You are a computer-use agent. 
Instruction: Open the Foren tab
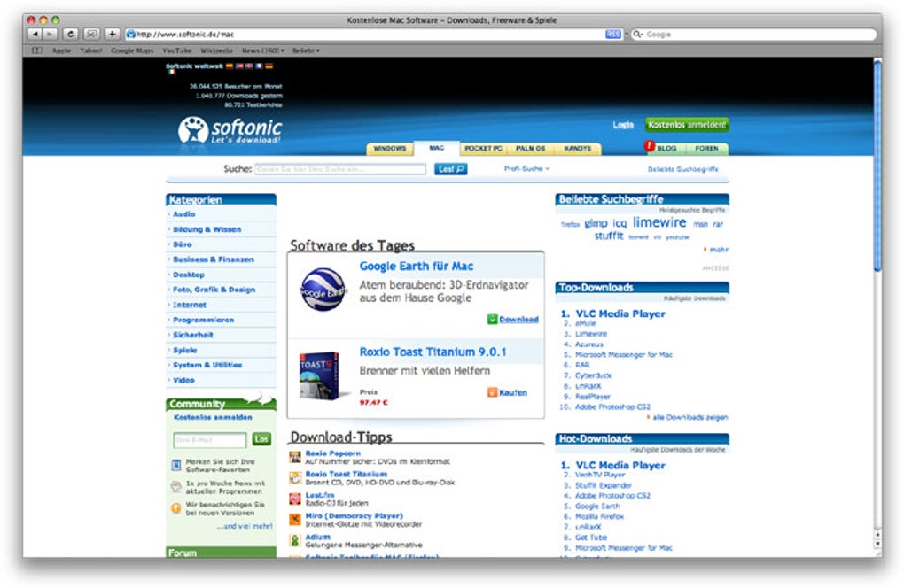tap(707, 149)
